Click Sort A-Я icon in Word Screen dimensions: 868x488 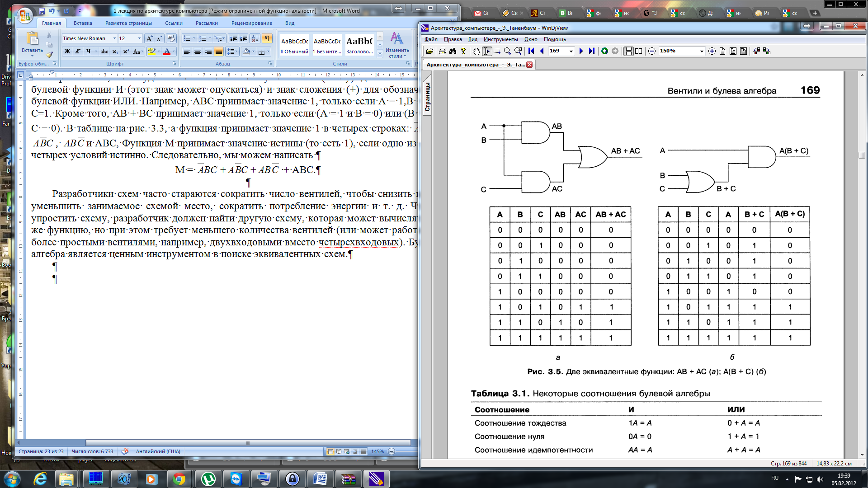pyautogui.click(x=255, y=38)
